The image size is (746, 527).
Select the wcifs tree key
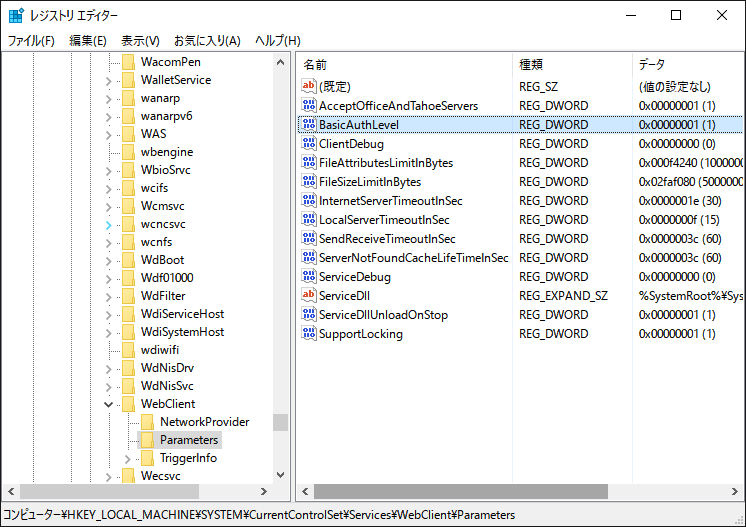[154, 188]
